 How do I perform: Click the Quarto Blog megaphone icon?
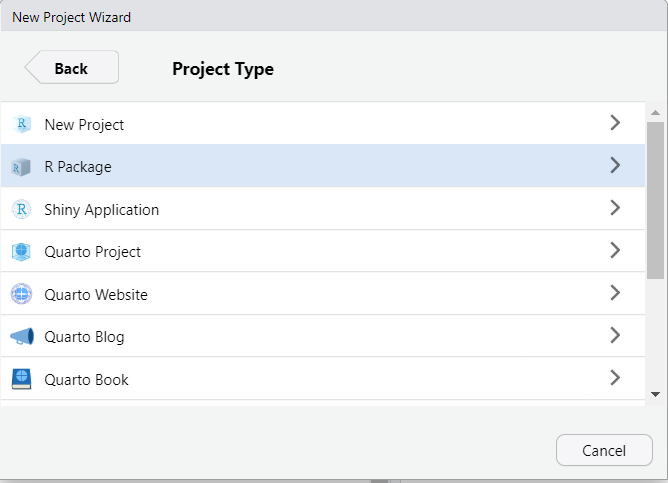(21, 337)
